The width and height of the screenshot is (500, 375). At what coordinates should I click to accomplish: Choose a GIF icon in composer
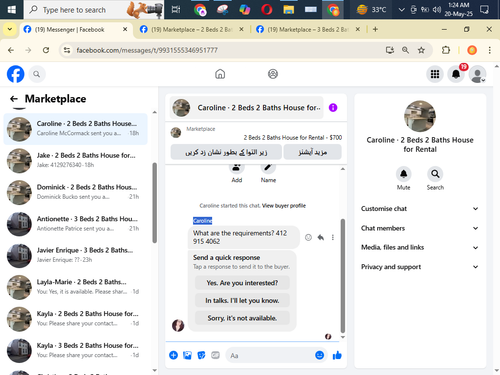pyautogui.click(x=215, y=355)
